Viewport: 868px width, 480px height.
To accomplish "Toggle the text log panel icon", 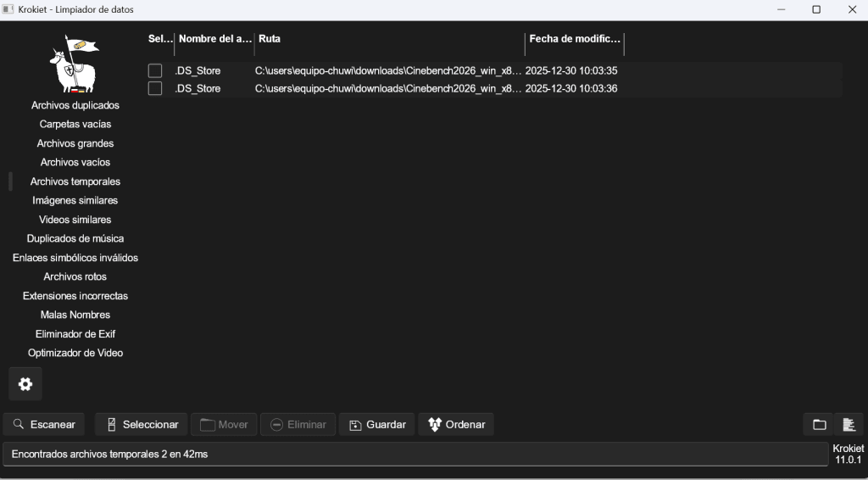I will [849, 425].
